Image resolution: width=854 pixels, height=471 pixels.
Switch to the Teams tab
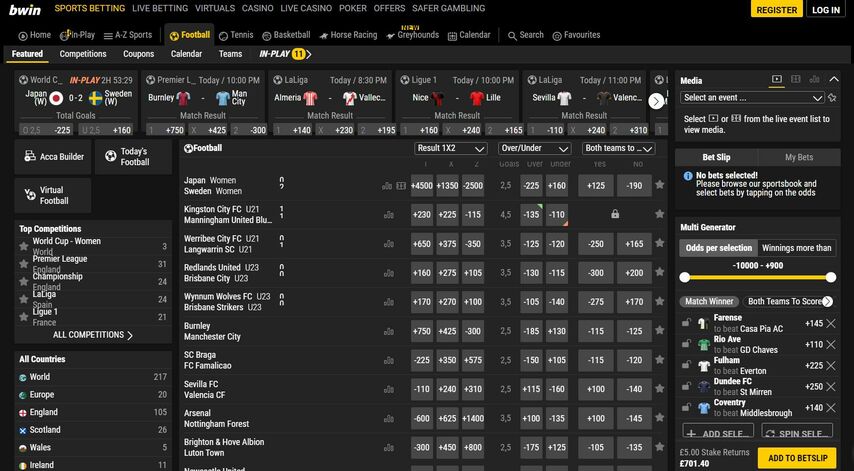tap(230, 54)
